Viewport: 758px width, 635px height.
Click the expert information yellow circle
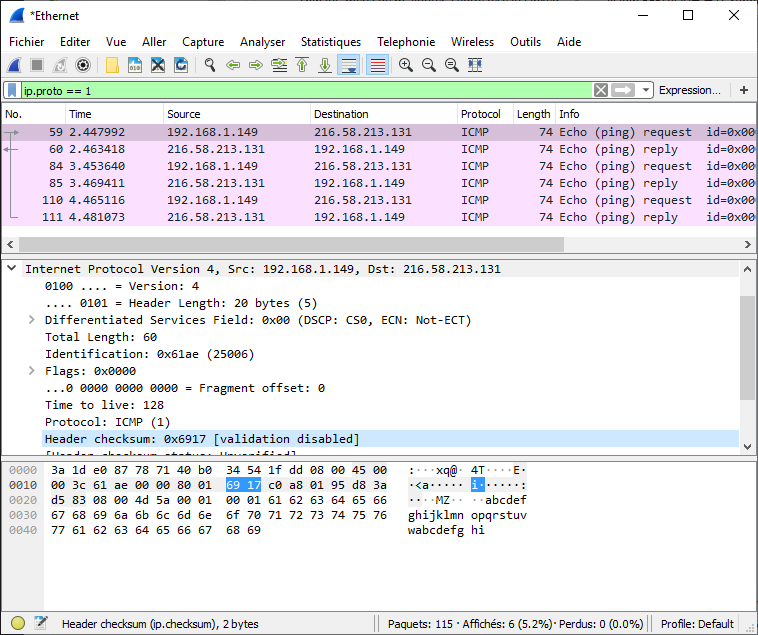point(18,623)
